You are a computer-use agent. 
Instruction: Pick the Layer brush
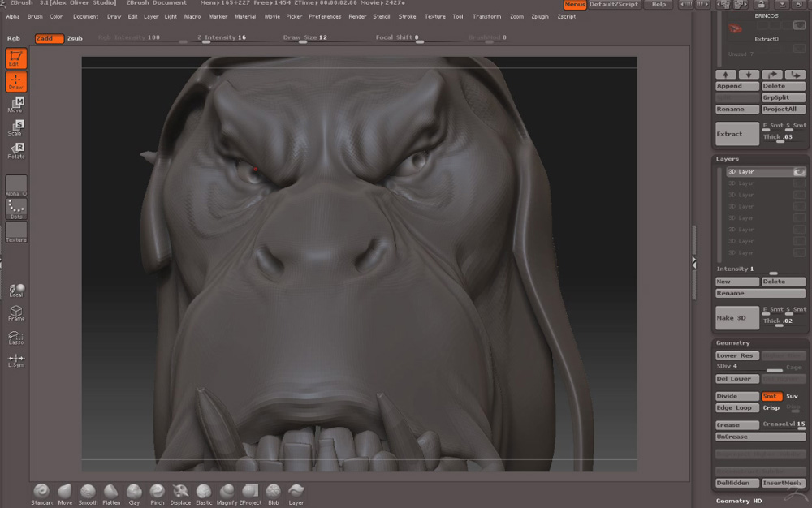[296, 494]
